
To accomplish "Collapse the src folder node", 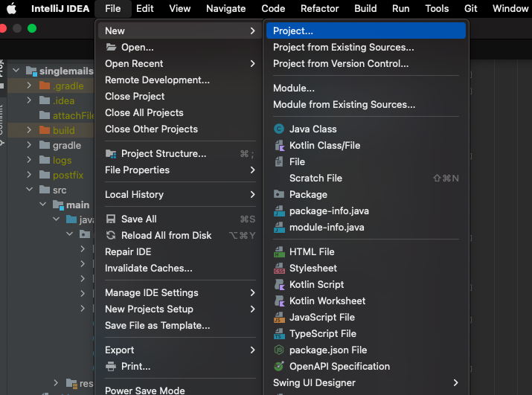I will pyautogui.click(x=30, y=190).
